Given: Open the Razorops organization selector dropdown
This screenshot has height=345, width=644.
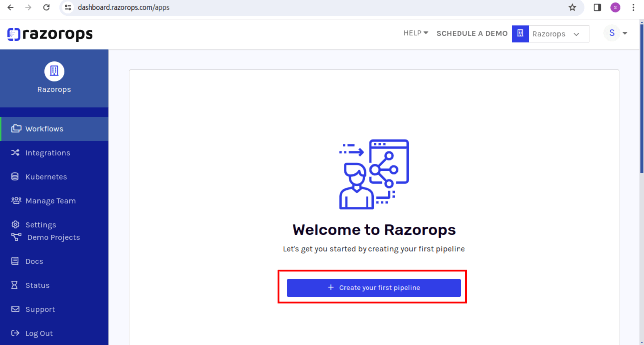Looking at the screenshot, I should point(557,34).
